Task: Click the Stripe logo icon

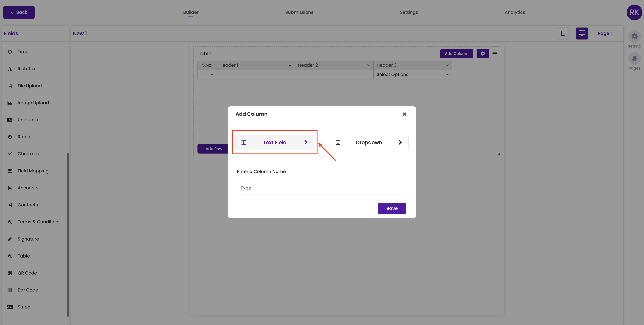Action: click(10, 307)
